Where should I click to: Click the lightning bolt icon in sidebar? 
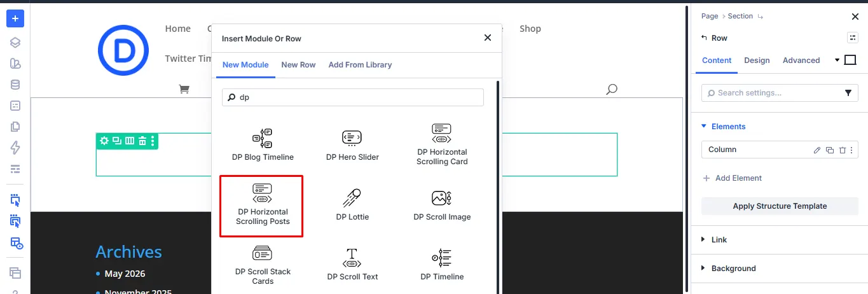[x=15, y=148]
